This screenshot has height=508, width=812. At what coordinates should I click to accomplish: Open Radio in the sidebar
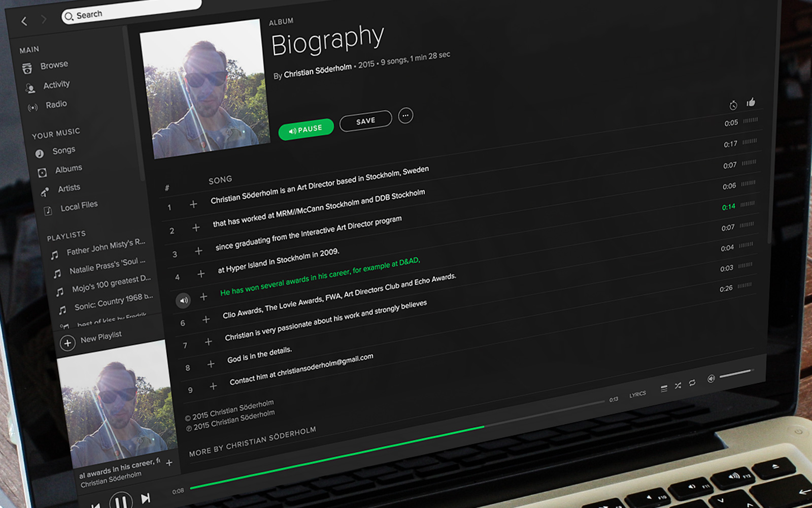[56, 104]
